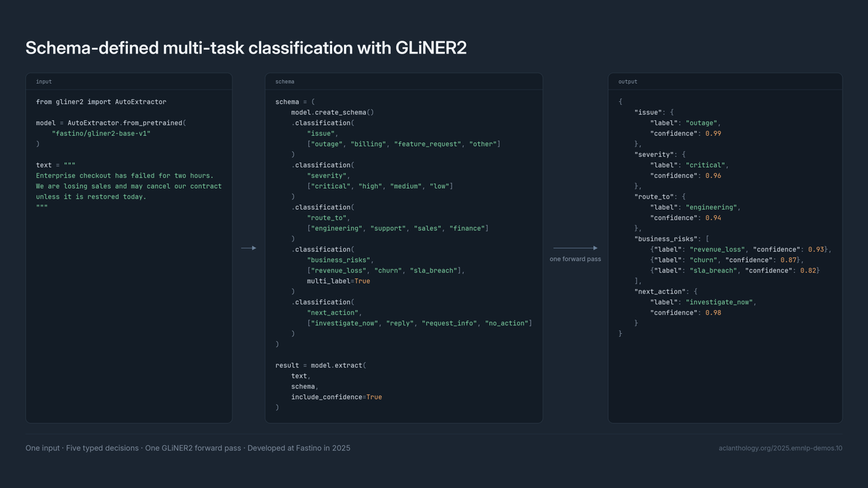Screen dimensions: 868x488
Task: Click the "fastino/gliner2-base-v1" model string
Action: click(x=101, y=134)
